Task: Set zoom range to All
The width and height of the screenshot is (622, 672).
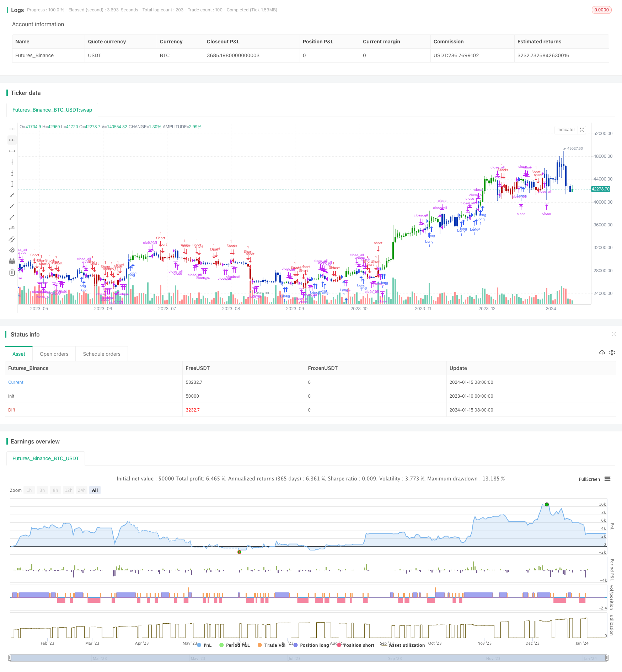Action: pyautogui.click(x=95, y=490)
